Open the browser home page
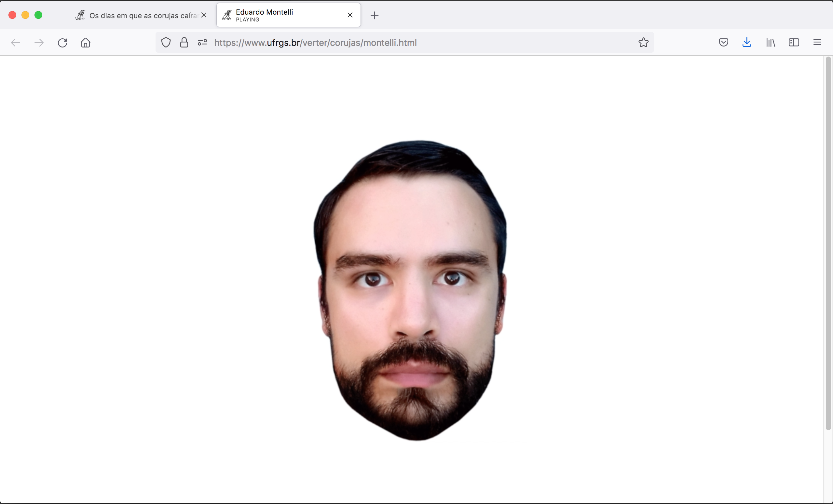Viewport: 833px width, 504px height. [86, 43]
